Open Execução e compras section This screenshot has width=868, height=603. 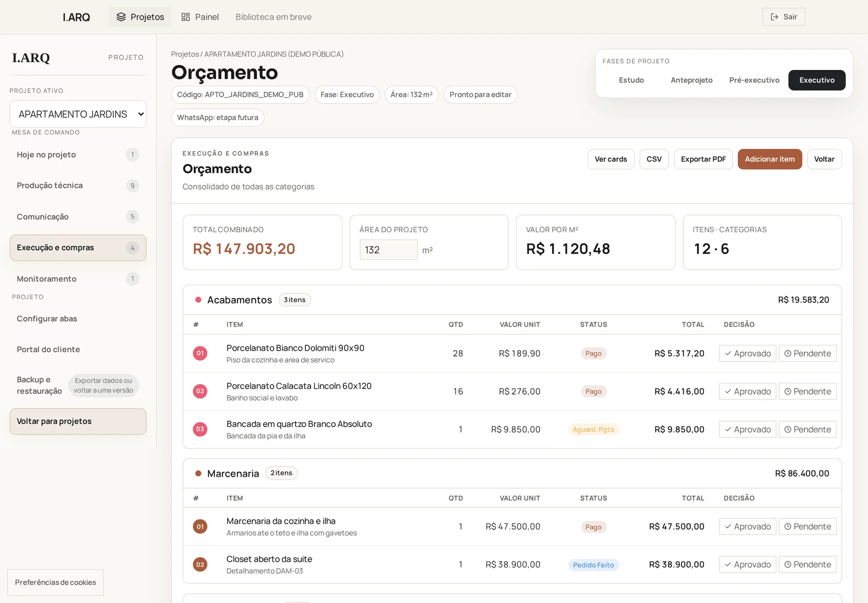click(x=78, y=247)
